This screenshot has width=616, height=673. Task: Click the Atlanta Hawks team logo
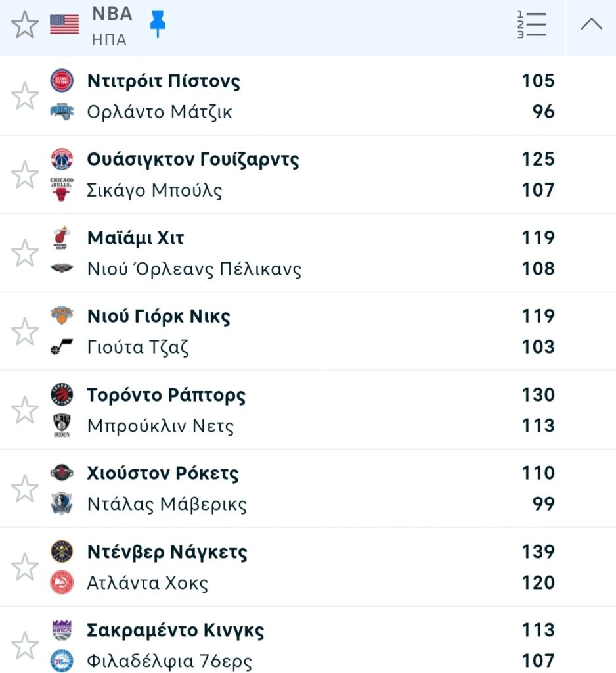tap(62, 582)
